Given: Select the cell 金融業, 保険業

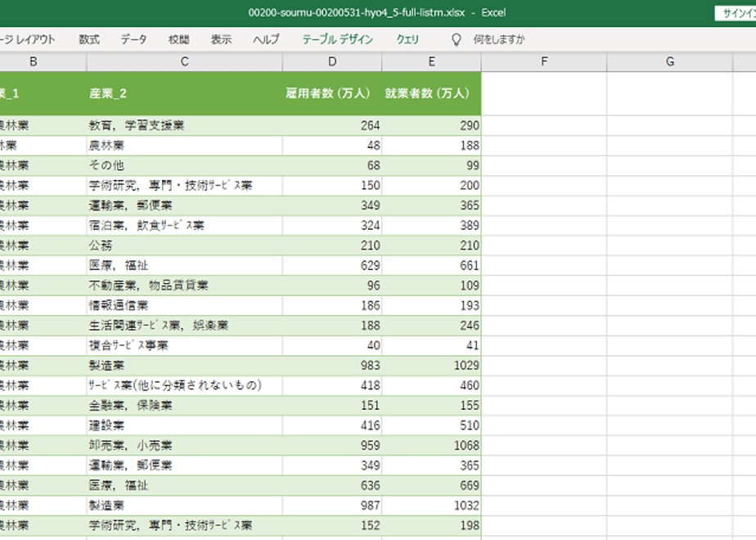Looking at the screenshot, I should pos(184,406).
